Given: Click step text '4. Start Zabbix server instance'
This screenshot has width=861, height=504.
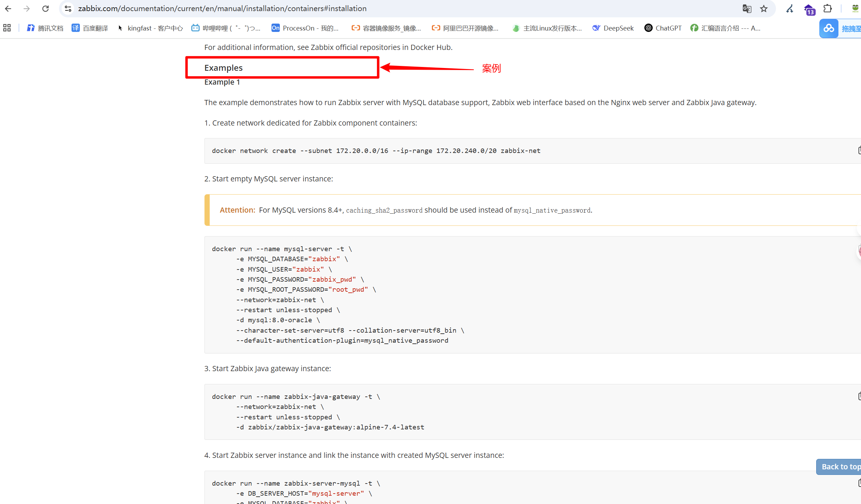Looking at the screenshot, I should pos(354,455).
